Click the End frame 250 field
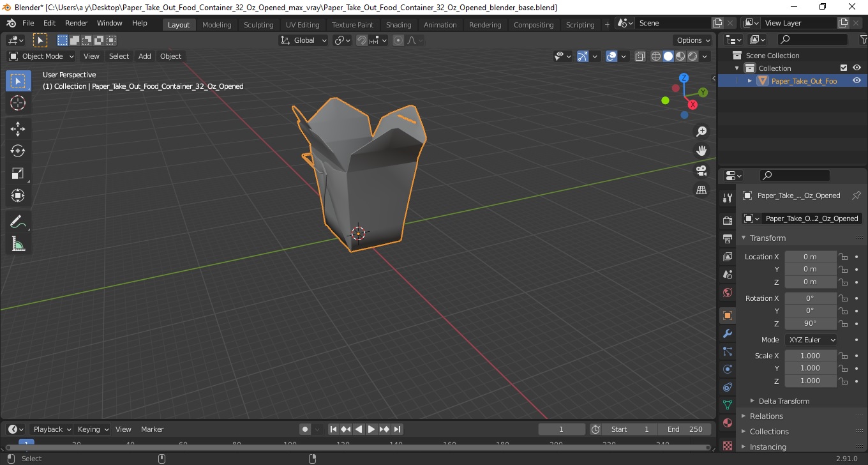 (x=685, y=429)
